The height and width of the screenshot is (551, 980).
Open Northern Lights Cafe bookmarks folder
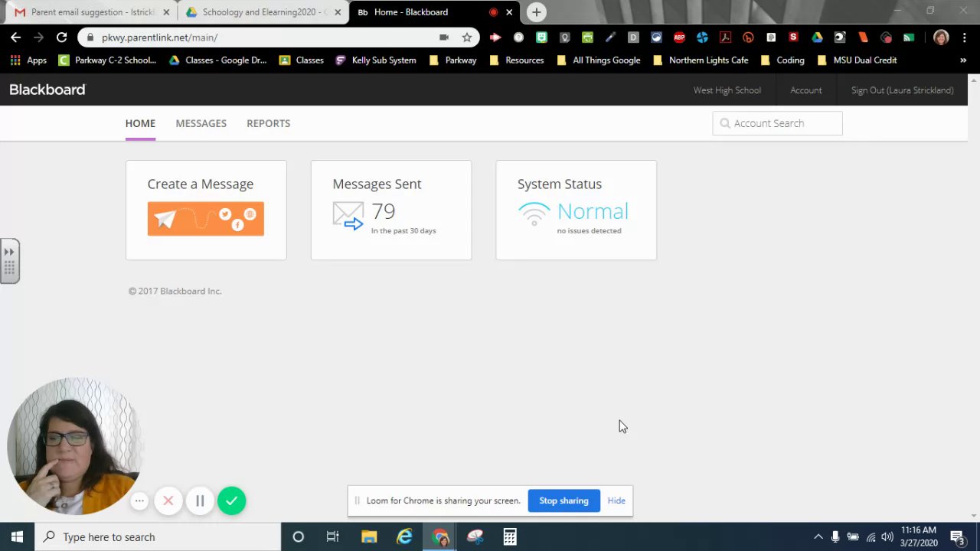click(x=700, y=60)
